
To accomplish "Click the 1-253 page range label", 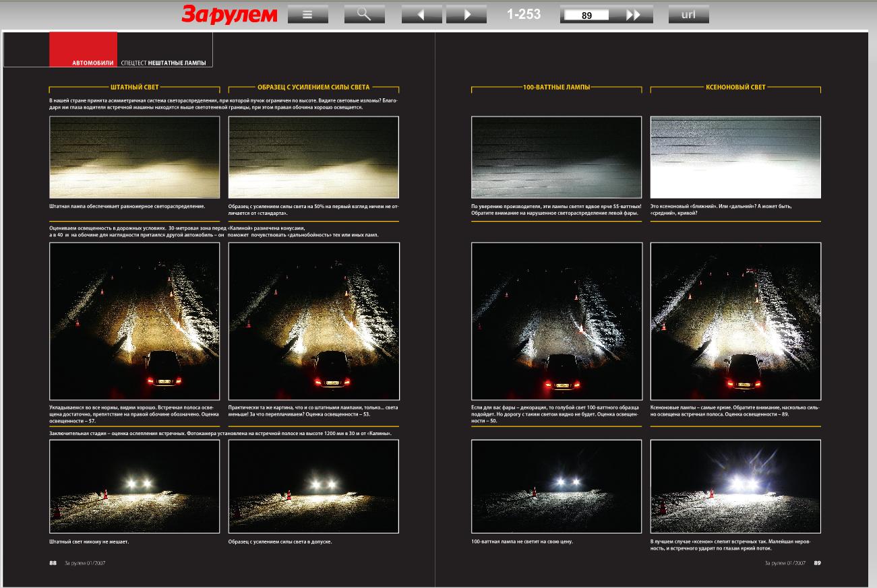I will coord(524,14).
